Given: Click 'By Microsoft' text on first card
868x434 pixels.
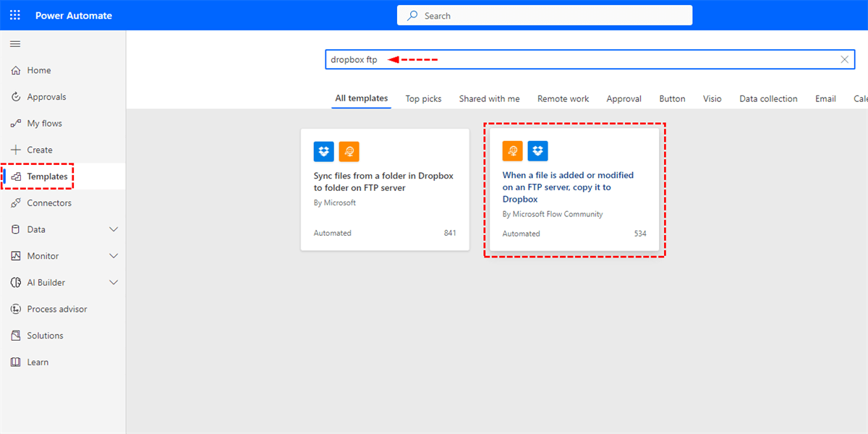Looking at the screenshot, I should [x=335, y=203].
